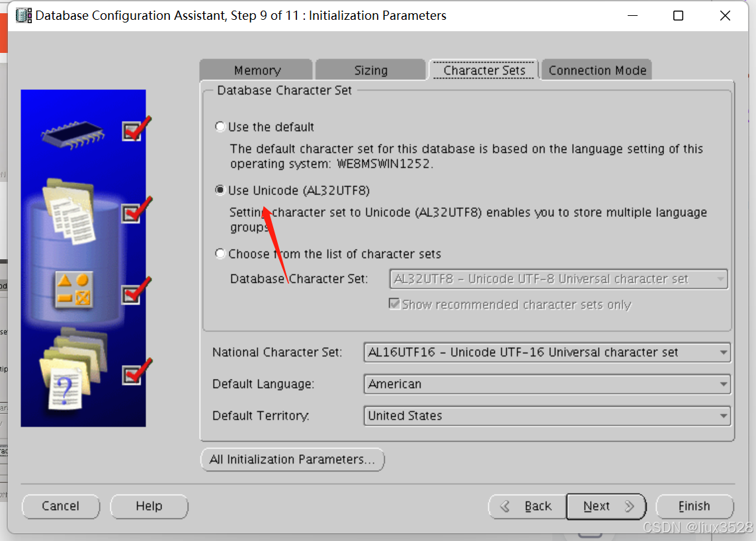Click the 'National Character Set:' label
The width and height of the screenshot is (756, 541).
(x=277, y=352)
